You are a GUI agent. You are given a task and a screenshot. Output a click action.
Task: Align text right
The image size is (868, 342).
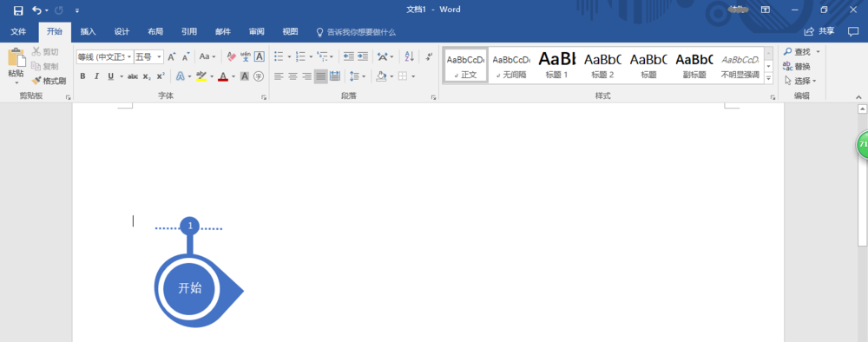point(306,76)
